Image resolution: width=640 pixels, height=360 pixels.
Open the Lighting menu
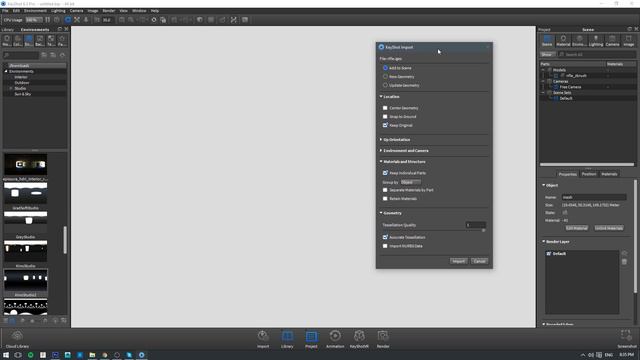click(58, 11)
